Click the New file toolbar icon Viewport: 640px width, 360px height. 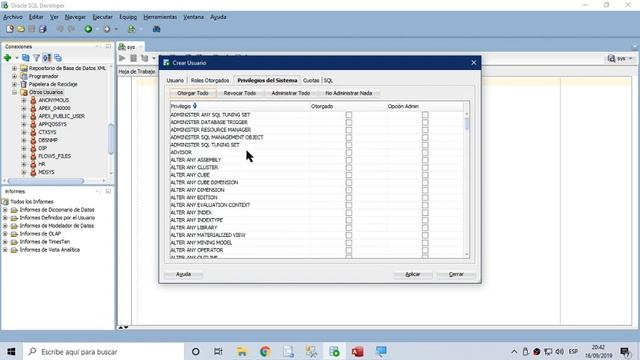pyautogui.click(x=10, y=29)
